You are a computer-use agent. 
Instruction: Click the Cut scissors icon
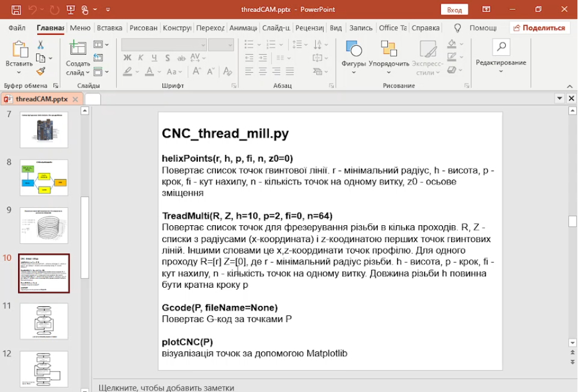41,45
